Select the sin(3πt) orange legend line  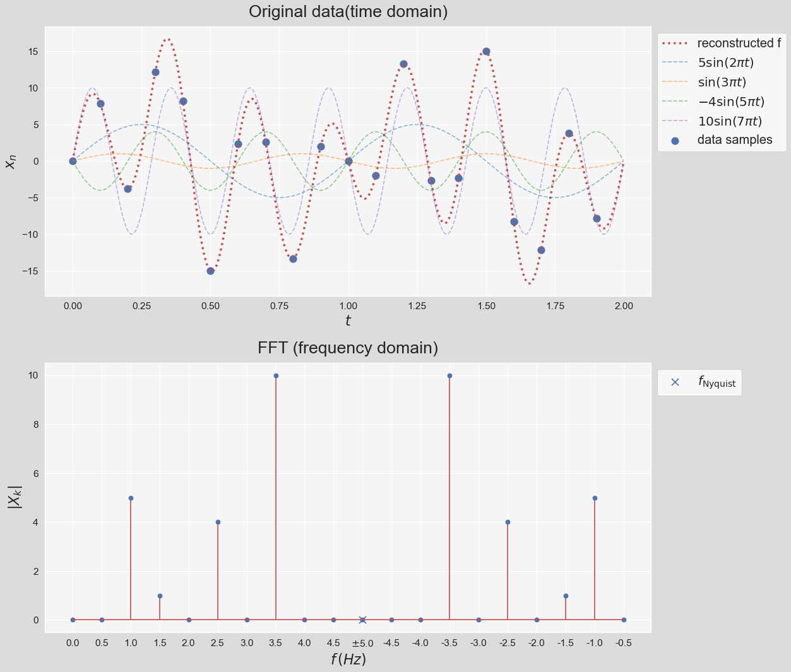(x=675, y=82)
